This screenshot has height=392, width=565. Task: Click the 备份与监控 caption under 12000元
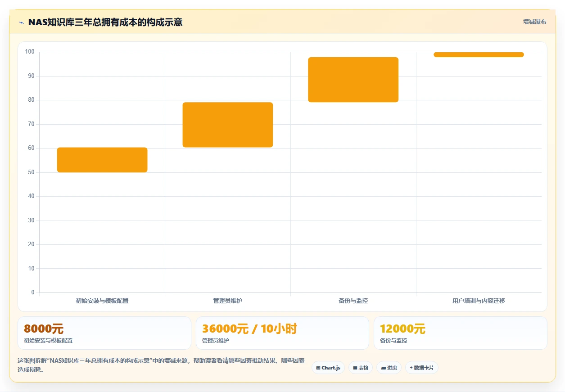pyautogui.click(x=394, y=341)
